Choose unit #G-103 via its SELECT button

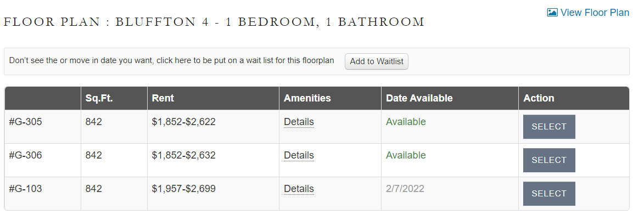(x=549, y=194)
